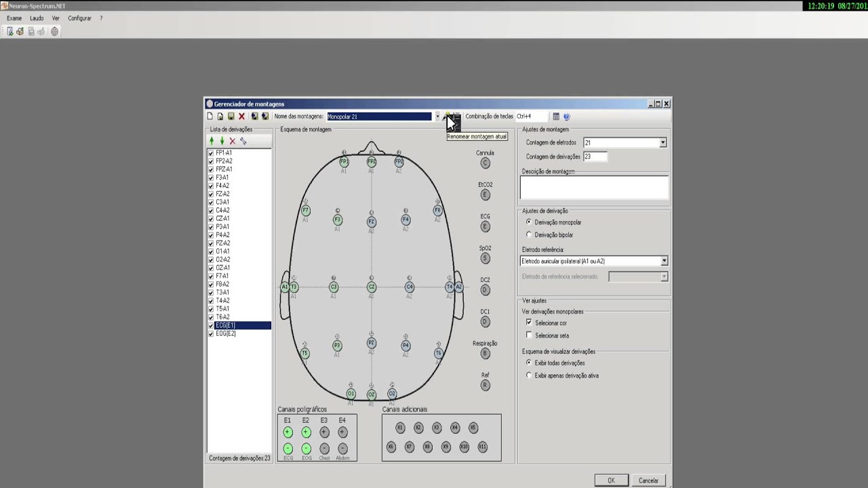Click the new montage blank page icon

coord(210,117)
